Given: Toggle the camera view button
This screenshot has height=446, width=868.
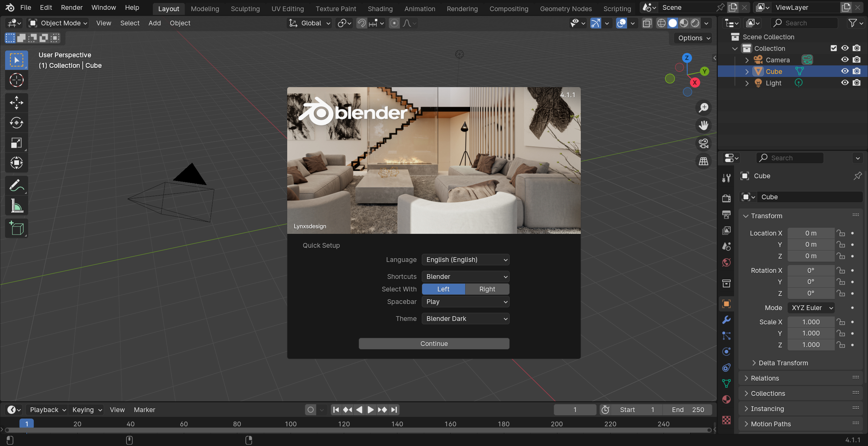Looking at the screenshot, I should tap(704, 143).
